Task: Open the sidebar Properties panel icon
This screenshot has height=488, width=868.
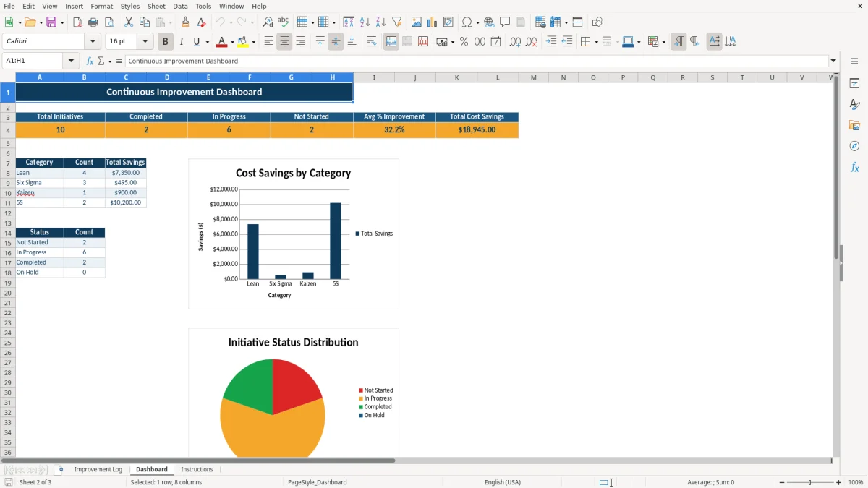Action: [854, 84]
